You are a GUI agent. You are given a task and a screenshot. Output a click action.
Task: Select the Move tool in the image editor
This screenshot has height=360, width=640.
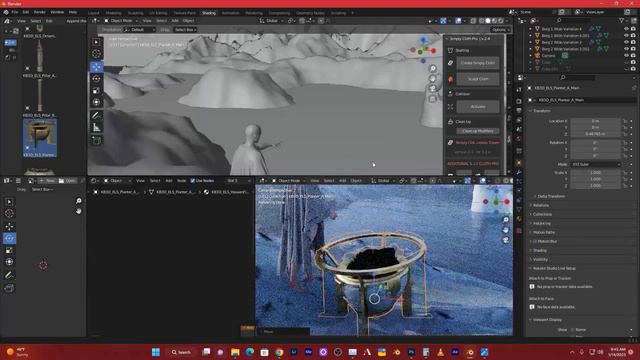(x=9, y=227)
